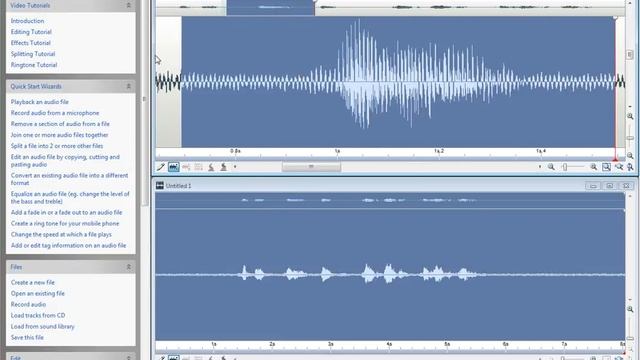Image resolution: width=640 pixels, height=360 pixels.
Task: Click the 4s mark on Untitled 1 time ruler
Action: [389, 344]
